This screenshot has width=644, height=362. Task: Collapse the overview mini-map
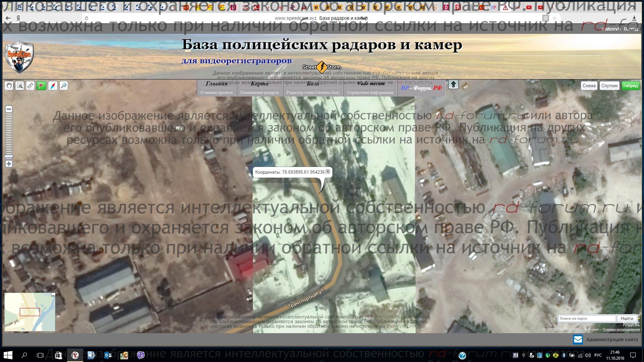(x=53, y=295)
